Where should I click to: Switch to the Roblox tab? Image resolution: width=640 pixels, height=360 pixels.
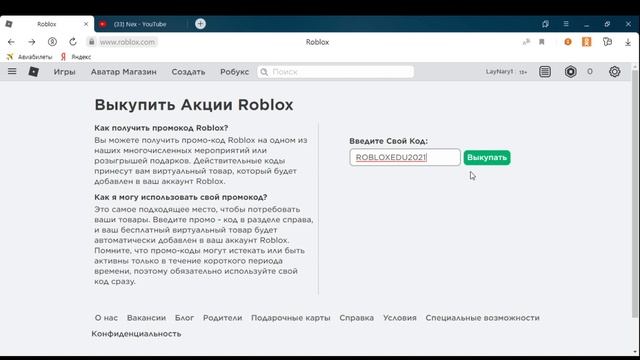tap(47, 24)
